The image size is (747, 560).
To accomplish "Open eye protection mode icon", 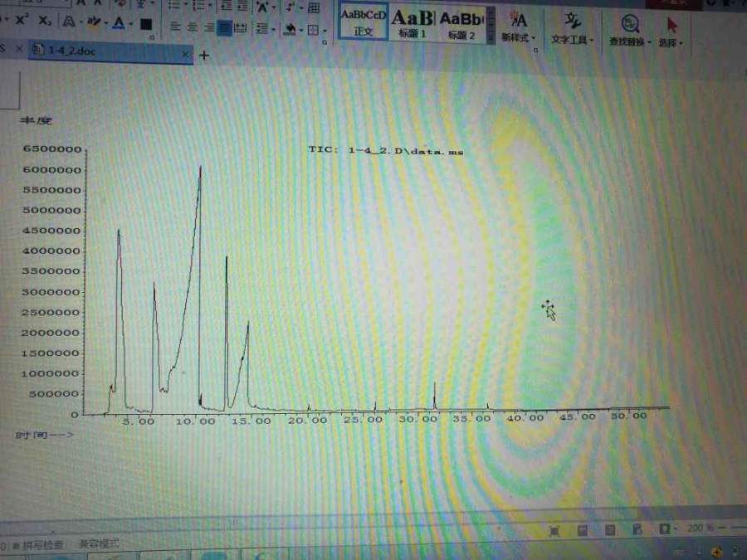I will pyautogui.click(x=666, y=528).
